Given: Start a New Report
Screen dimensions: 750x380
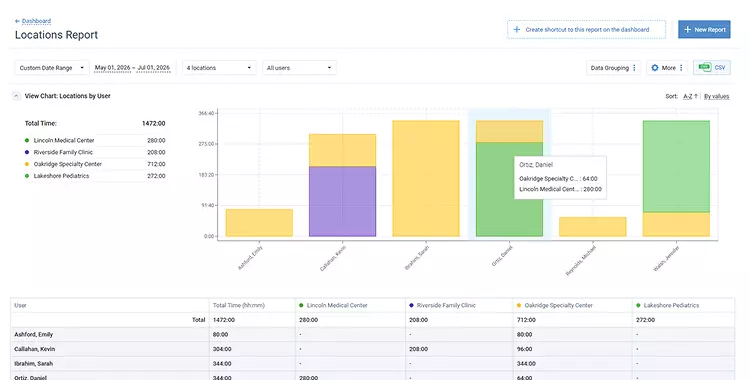Looking at the screenshot, I should [704, 30].
